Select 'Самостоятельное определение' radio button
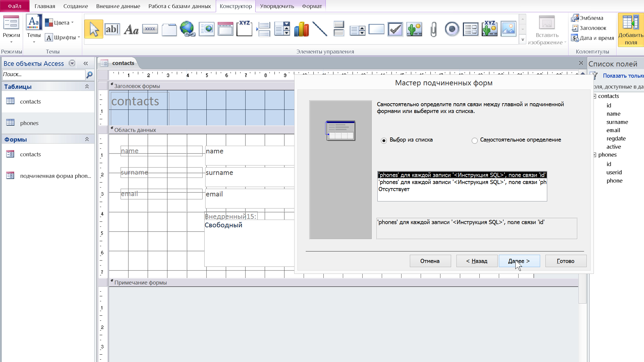Screen dimensions: 644x362 click(x=475, y=140)
